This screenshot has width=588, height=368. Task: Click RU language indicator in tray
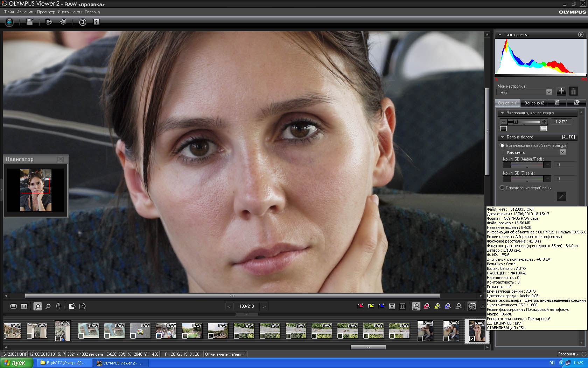552,363
